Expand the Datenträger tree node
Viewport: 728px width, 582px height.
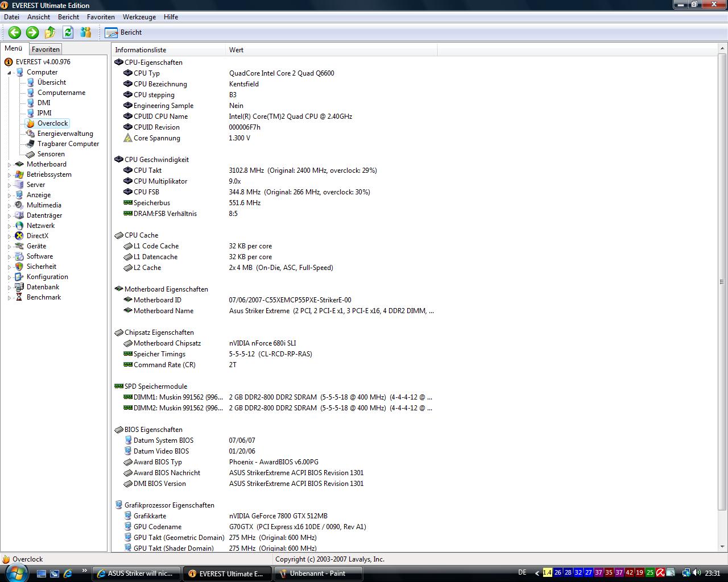(x=9, y=216)
